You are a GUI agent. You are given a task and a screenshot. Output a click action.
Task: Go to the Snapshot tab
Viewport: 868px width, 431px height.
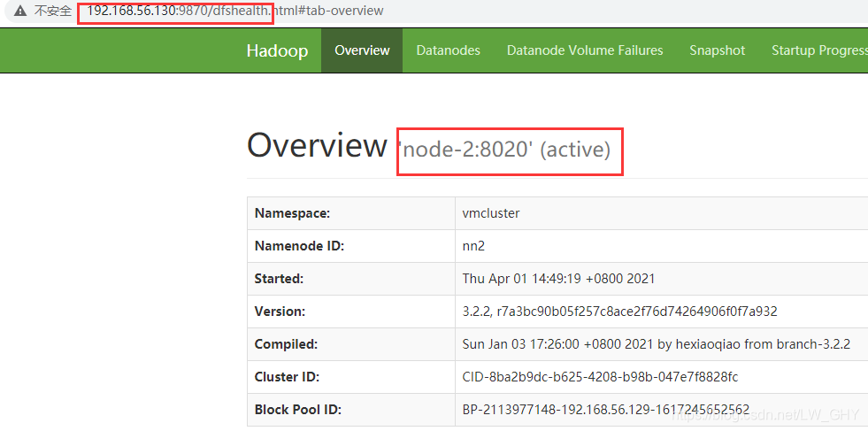point(718,50)
